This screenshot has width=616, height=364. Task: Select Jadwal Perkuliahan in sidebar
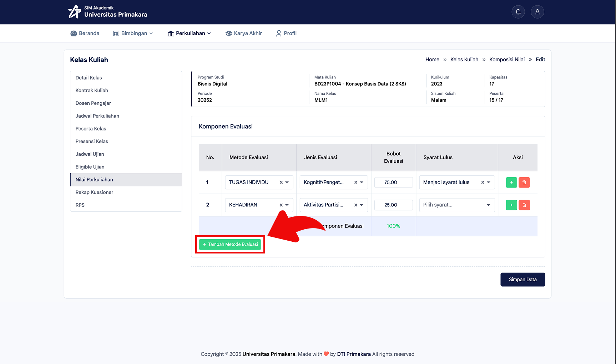click(126, 116)
